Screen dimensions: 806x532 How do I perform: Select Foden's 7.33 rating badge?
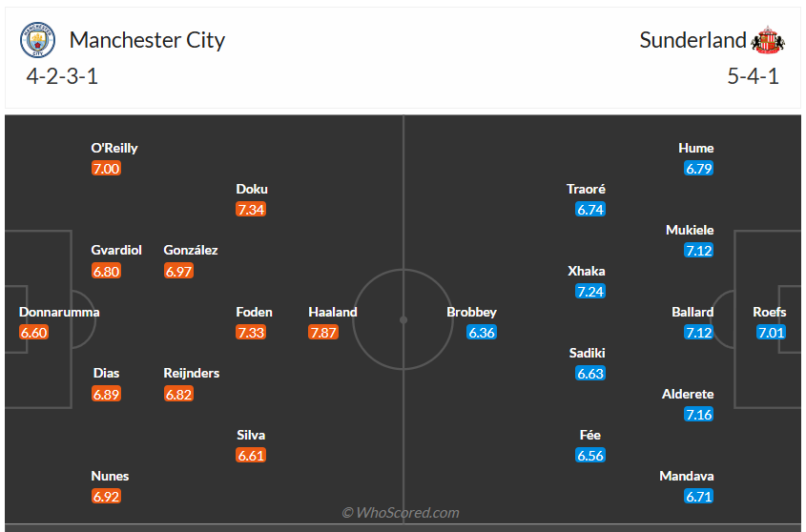click(251, 333)
